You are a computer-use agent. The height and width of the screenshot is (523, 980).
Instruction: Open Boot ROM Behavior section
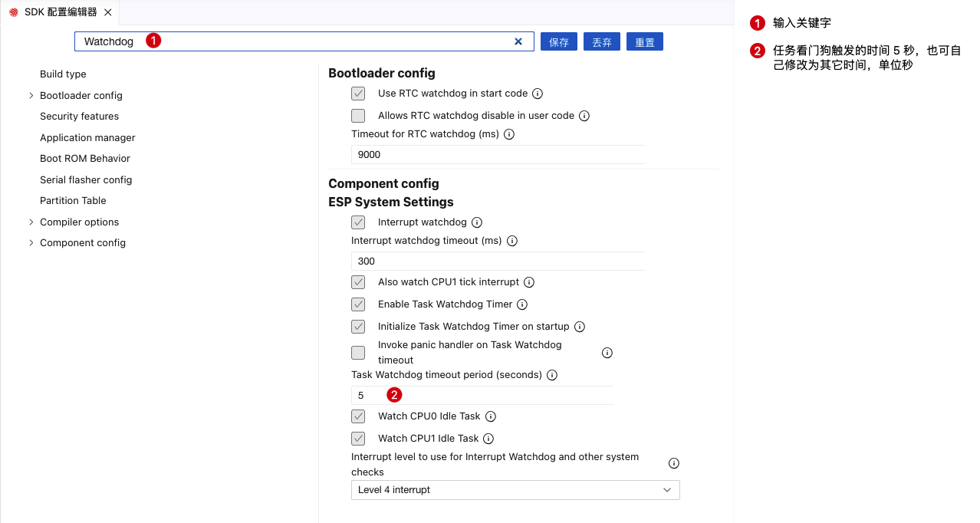(85, 159)
